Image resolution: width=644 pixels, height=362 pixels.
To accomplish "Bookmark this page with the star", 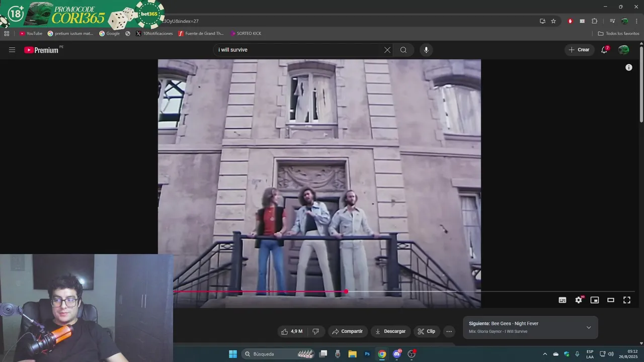I will [x=553, y=21].
